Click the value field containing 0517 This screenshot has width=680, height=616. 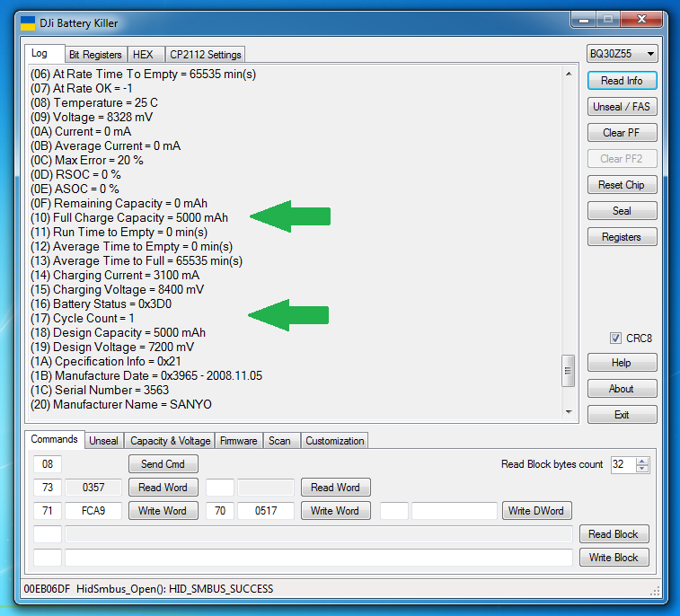pyautogui.click(x=266, y=511)
